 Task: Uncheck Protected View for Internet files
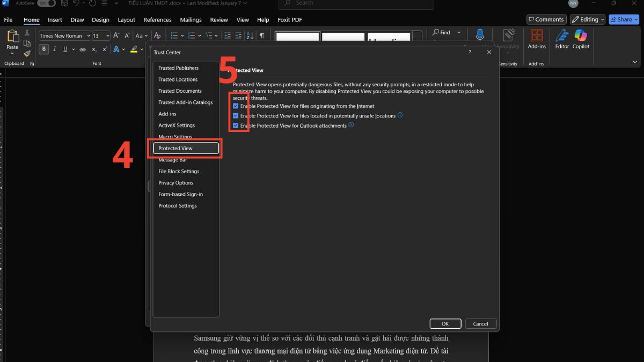pyautogui.click(x=235, y=106)
